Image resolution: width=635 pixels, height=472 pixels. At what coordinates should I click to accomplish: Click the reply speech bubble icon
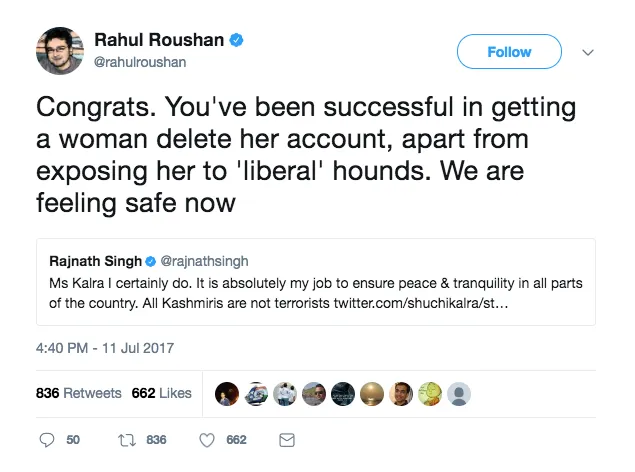[x=47, y=440]
